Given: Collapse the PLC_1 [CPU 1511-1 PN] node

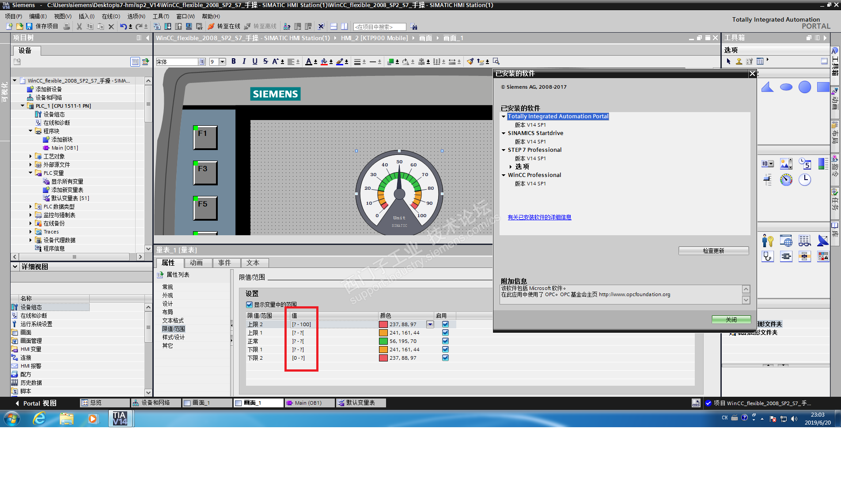Looking at the screenshot, I should tap(23, 106).
